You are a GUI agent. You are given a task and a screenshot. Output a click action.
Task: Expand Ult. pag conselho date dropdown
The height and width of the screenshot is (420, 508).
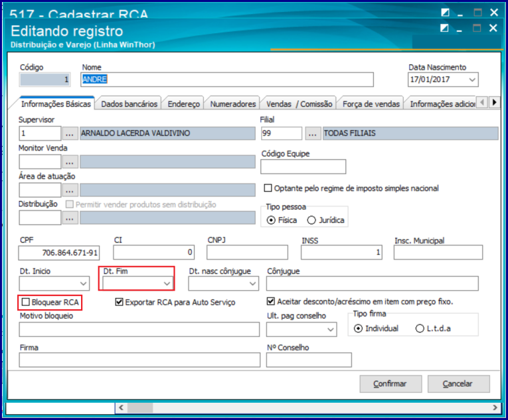click(x=331, y=330)
